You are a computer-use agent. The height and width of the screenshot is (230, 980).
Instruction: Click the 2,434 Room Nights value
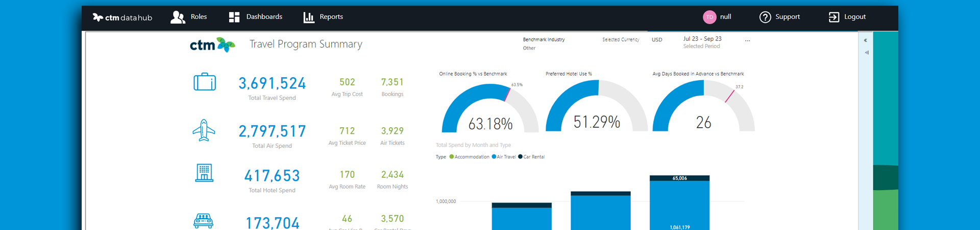392,175
